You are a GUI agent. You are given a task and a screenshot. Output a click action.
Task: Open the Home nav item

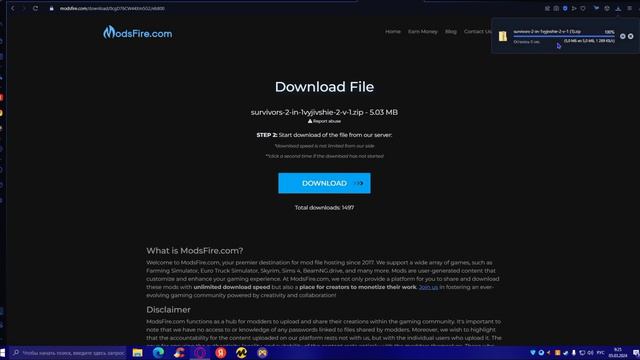pos(393,31)
